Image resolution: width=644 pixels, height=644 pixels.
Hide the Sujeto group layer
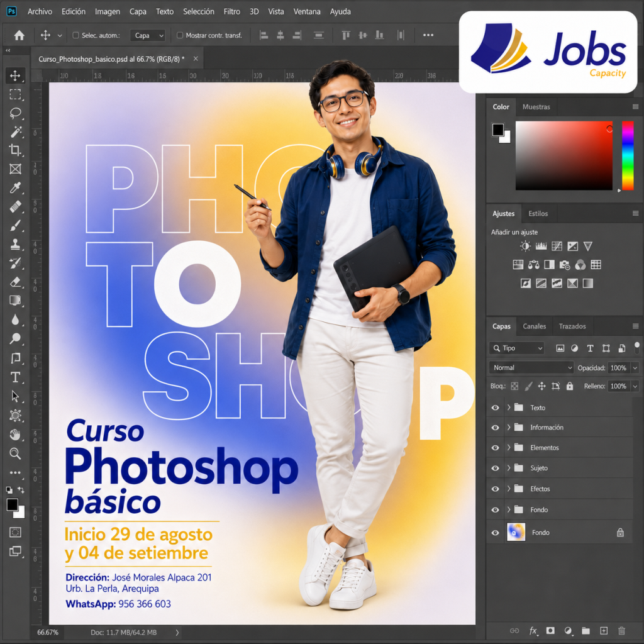pyautogui.click(x=496, y=468)
